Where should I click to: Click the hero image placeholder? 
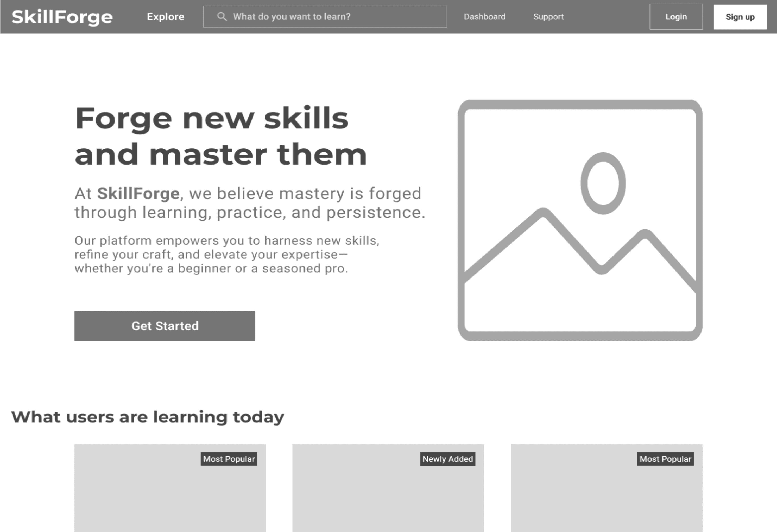(580, 220)
